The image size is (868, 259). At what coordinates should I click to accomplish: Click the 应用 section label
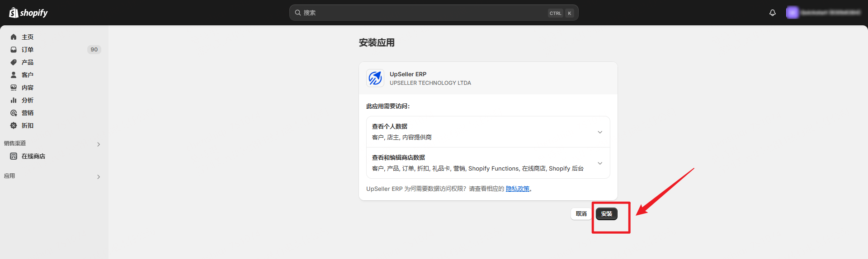pyautogui.click(x=9, y=176)
